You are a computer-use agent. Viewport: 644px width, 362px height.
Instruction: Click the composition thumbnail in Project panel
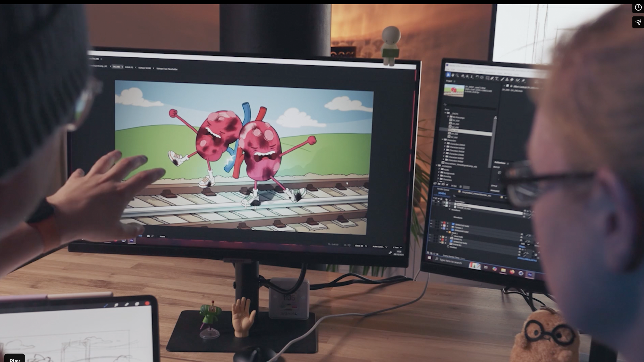coord(454,90)
